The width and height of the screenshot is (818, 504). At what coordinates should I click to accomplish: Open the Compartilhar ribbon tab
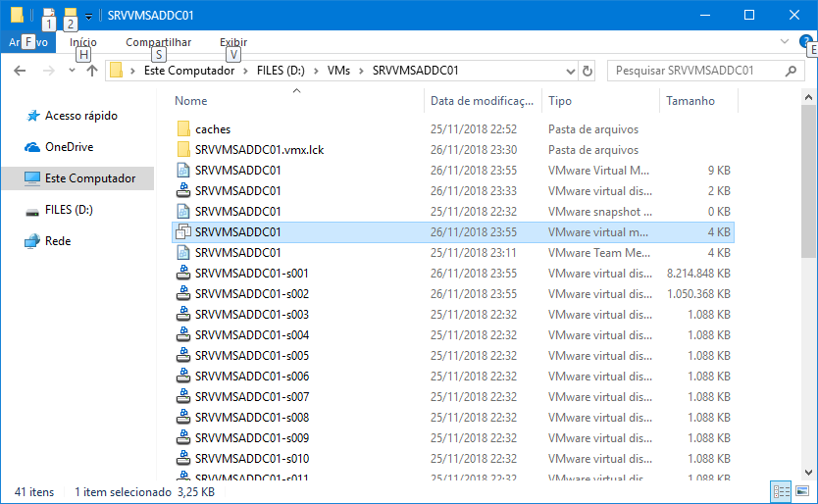tap(158, 42)
